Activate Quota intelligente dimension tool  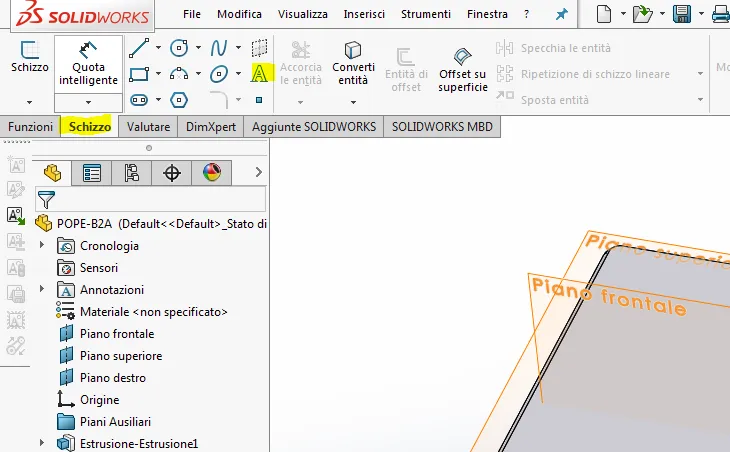point(88,63)
